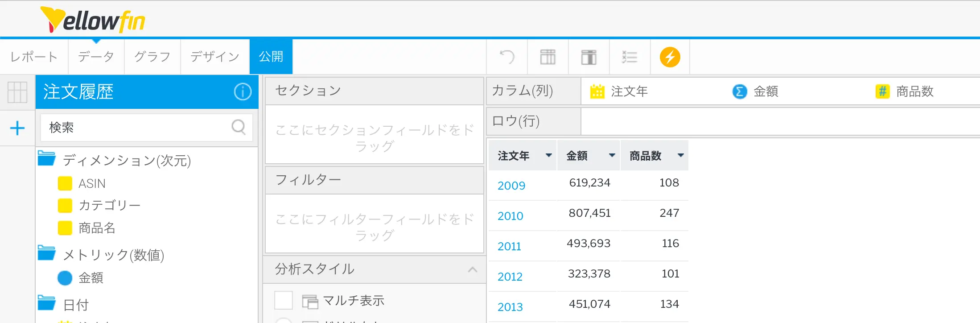Click the orange lightning bolt icon

pos(670,57)
